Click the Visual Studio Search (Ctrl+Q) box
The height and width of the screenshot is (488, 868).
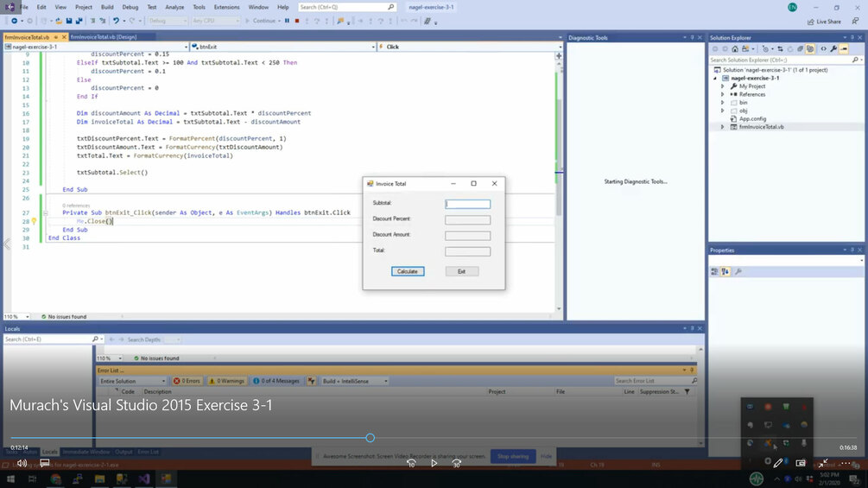(347, 7)
